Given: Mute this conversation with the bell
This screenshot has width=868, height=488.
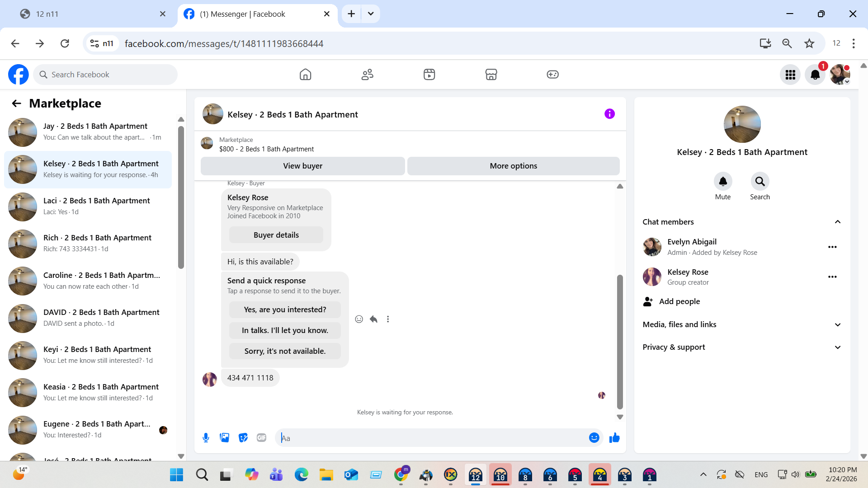Looking at the screenshot, I should point(722,182).
